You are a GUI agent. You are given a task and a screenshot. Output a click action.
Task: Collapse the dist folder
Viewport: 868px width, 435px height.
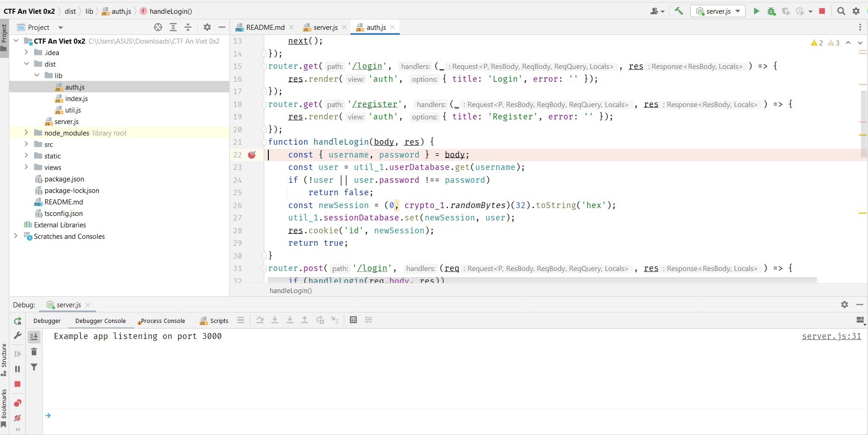(x=27, y=64)
